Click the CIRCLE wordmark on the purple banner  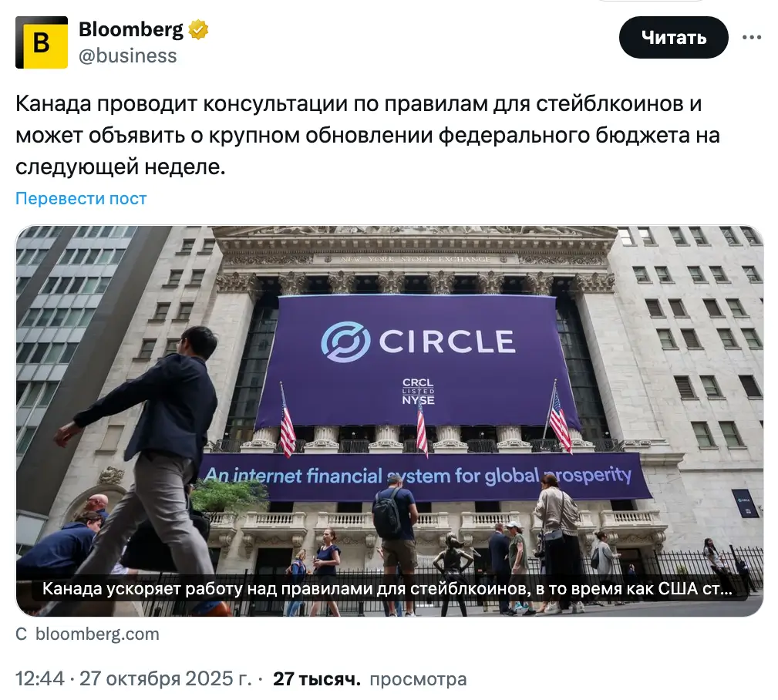pyautogui.click(x=444, y=341)
